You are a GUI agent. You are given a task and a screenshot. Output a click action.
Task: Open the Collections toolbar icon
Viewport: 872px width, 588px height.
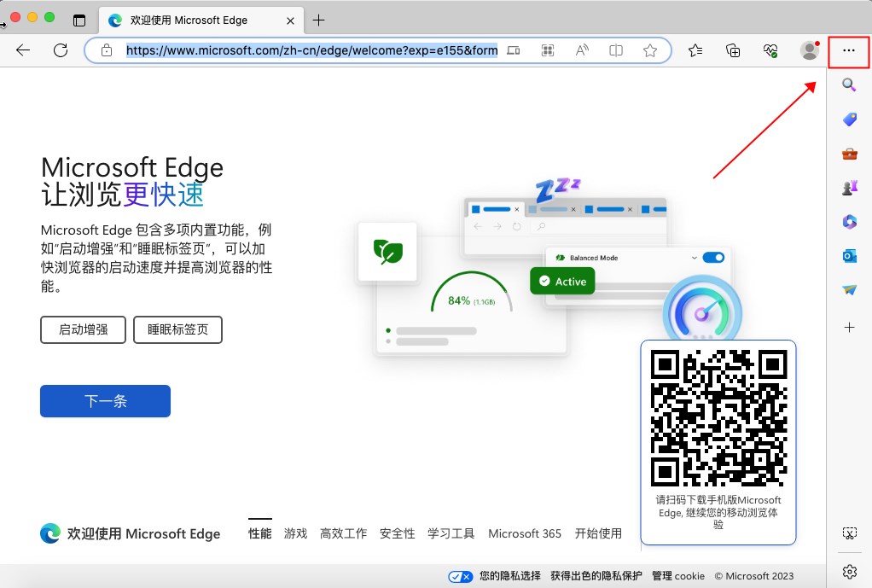pos(733,50)
